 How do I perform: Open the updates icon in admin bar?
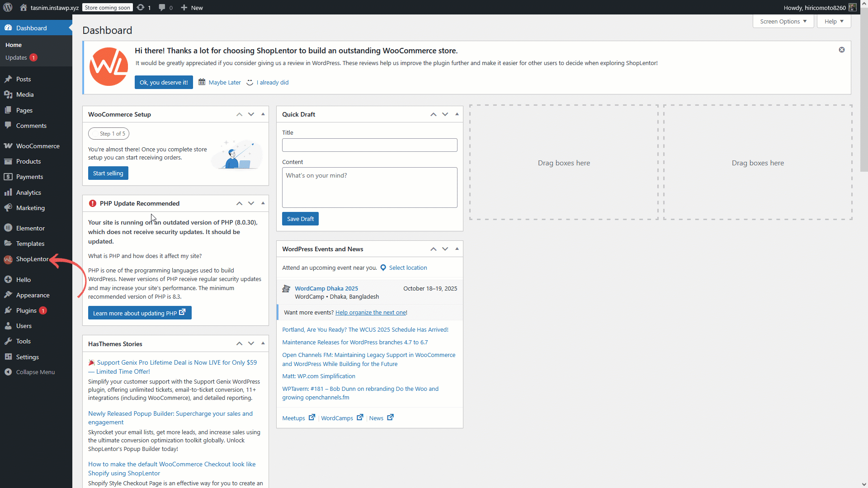(141, 7)
